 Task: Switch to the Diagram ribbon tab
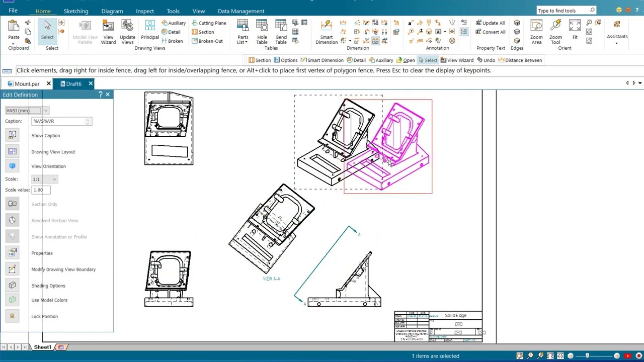(x=112, y=11)
